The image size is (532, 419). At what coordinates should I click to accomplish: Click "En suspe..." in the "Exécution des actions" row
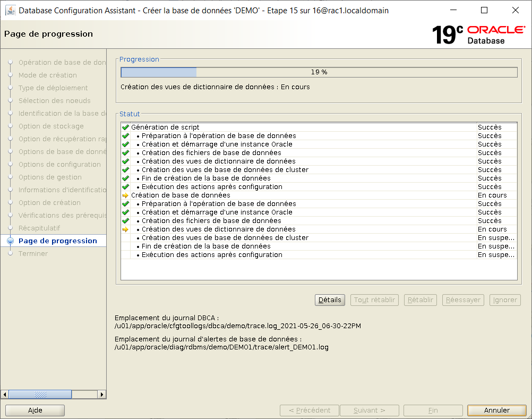[496, 255]
